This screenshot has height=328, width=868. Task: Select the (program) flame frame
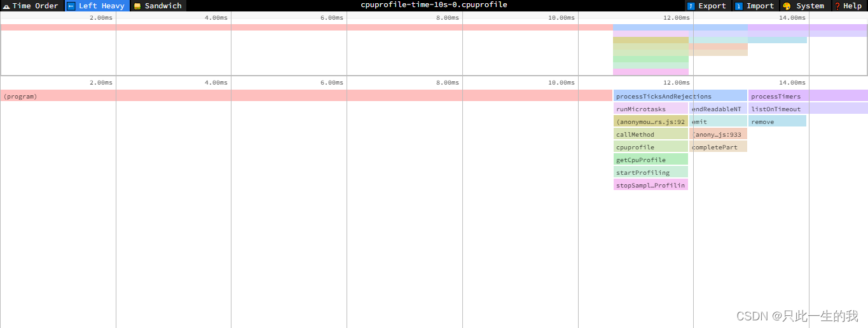click(x=307, y=96)
